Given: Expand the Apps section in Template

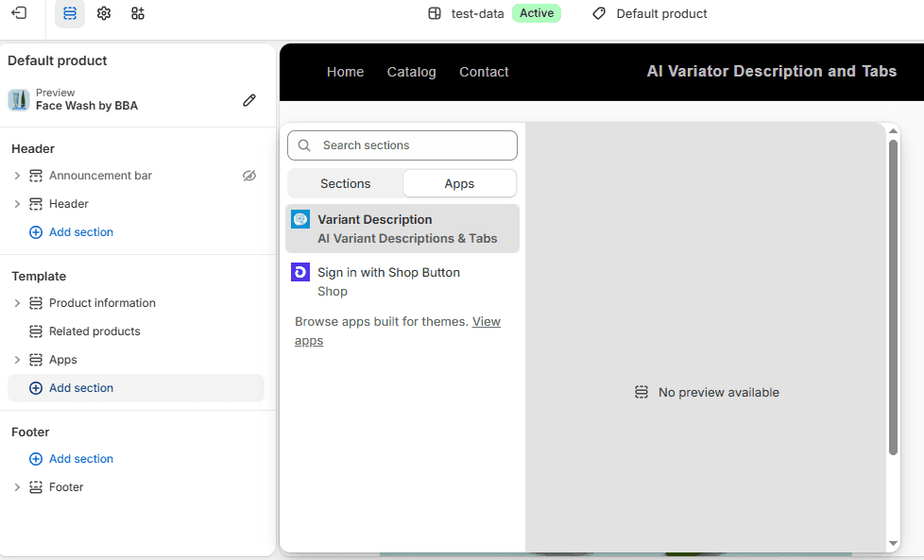Looking at the screenshot, I should (17, 360).
